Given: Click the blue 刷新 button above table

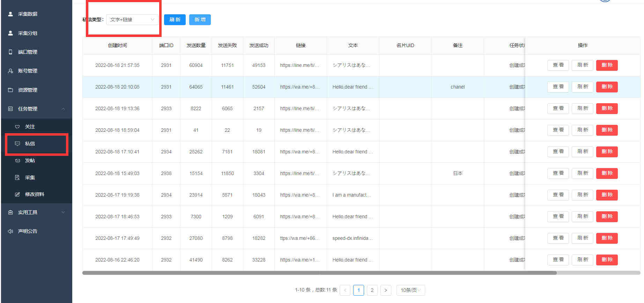Looking at the screenshot, I should point(175,20).
